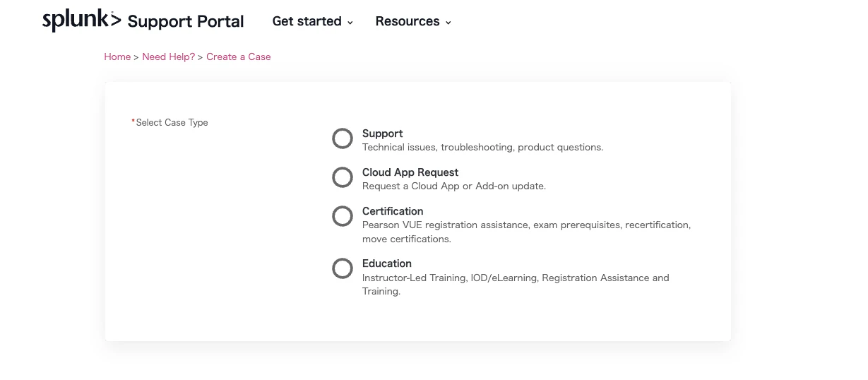Click the Select Case Type field label

tap(172, 122)
